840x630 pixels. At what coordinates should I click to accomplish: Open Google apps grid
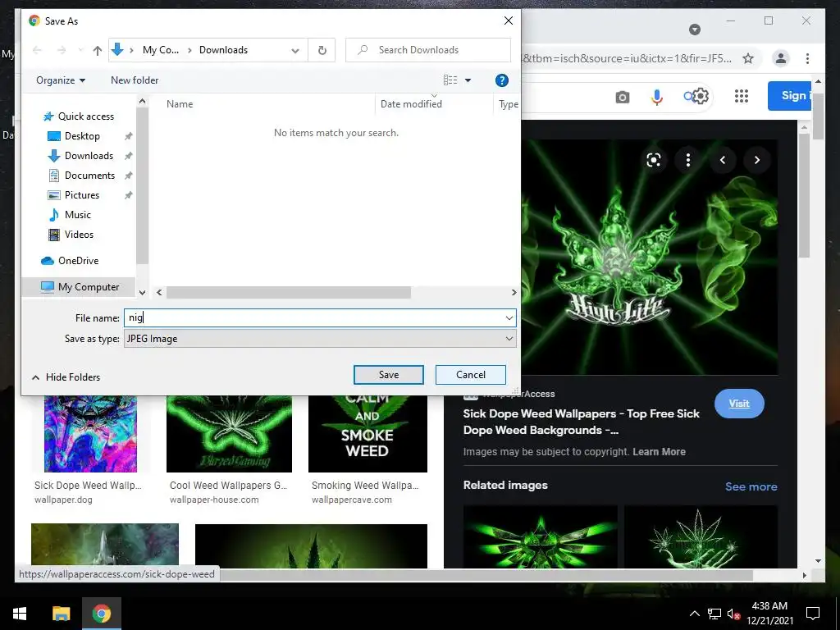(x=741, y=97)
